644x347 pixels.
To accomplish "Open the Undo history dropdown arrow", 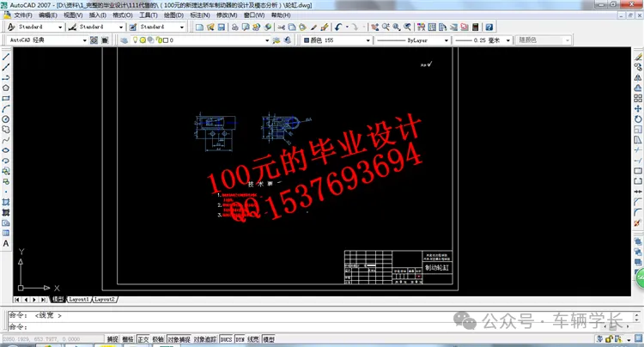I will pyautogui.click(x=348, y=27).
